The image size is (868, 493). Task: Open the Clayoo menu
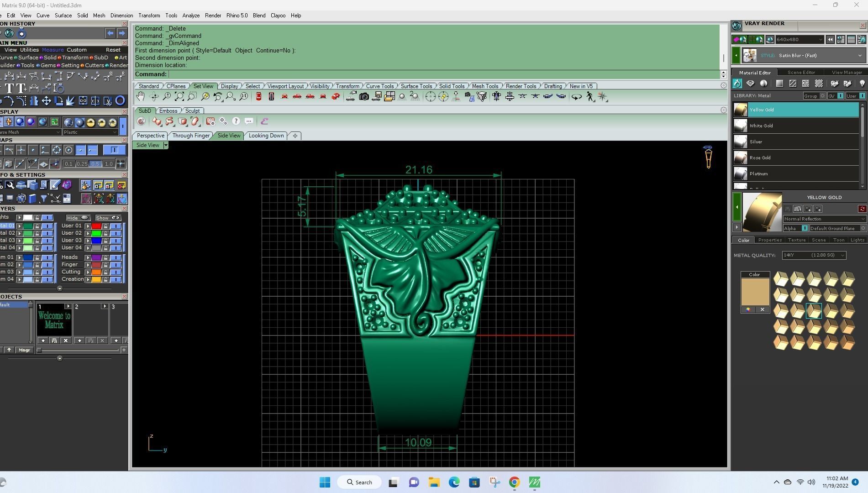278,16
